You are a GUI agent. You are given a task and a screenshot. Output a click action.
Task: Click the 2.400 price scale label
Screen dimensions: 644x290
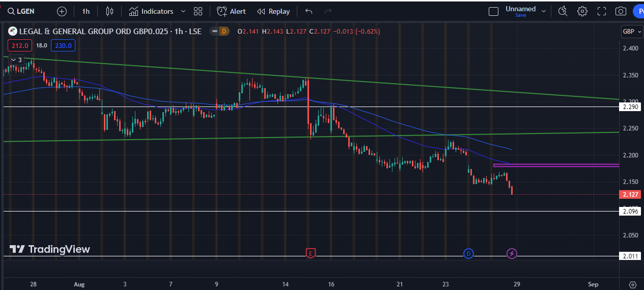coord(630,48)
